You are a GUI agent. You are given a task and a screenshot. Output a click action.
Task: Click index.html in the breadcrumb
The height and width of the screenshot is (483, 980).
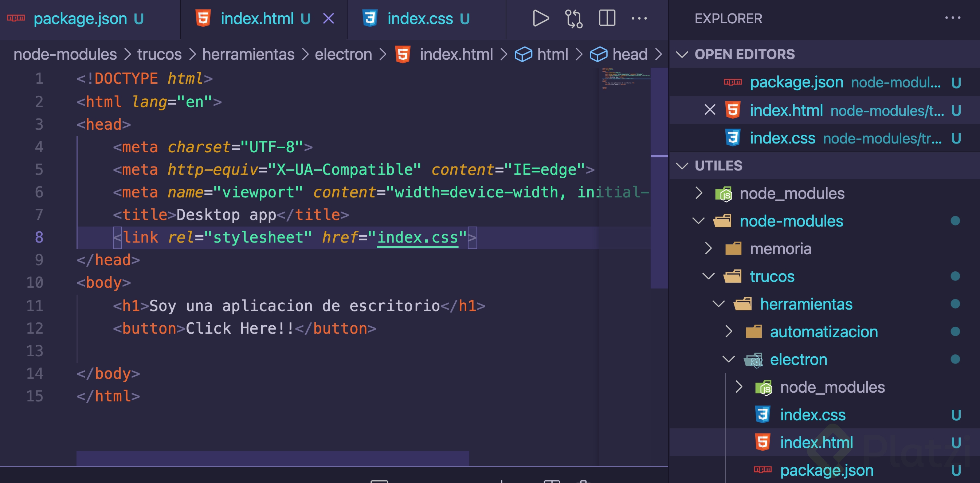pos(456,54)
